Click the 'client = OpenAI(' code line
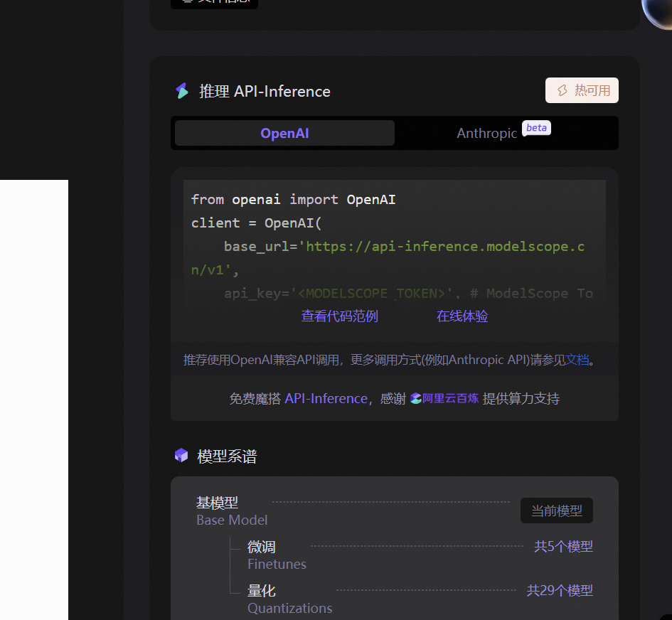The image size is (672, 620). [256, 223]
